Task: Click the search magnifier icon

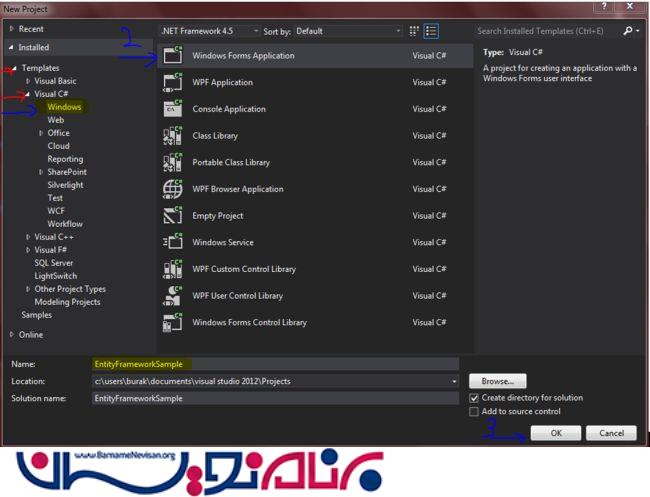Action: [627, 31]
